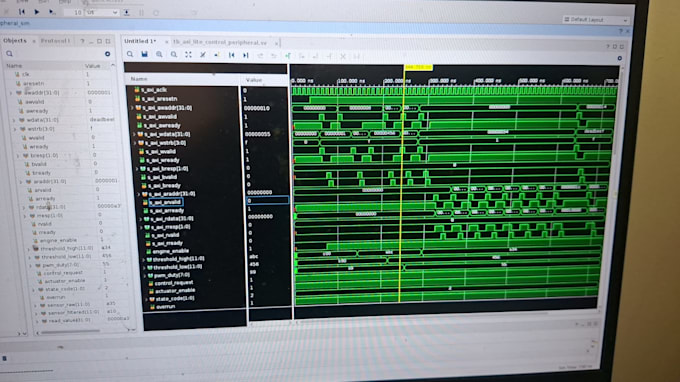Open the Default Layout dropdown

pyautogui.click(x=595, y=20)
